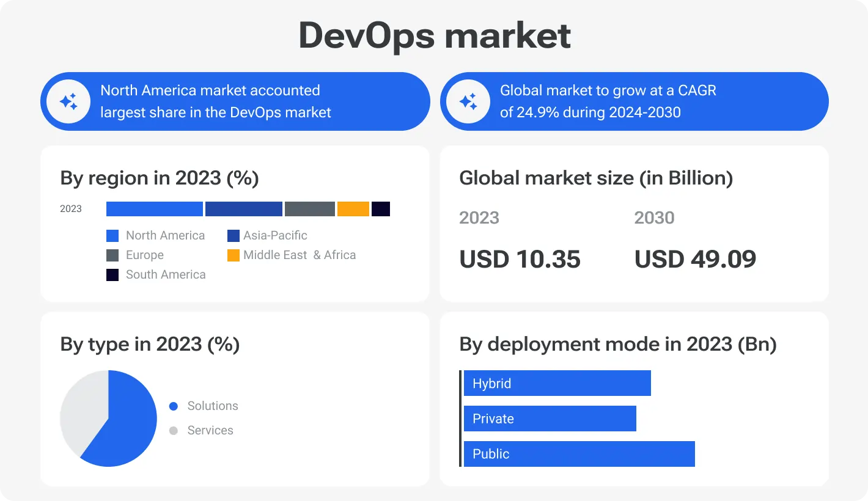Select the South America black legend square
The width and height of the screenshot is (868, 501).
[112, 274]
